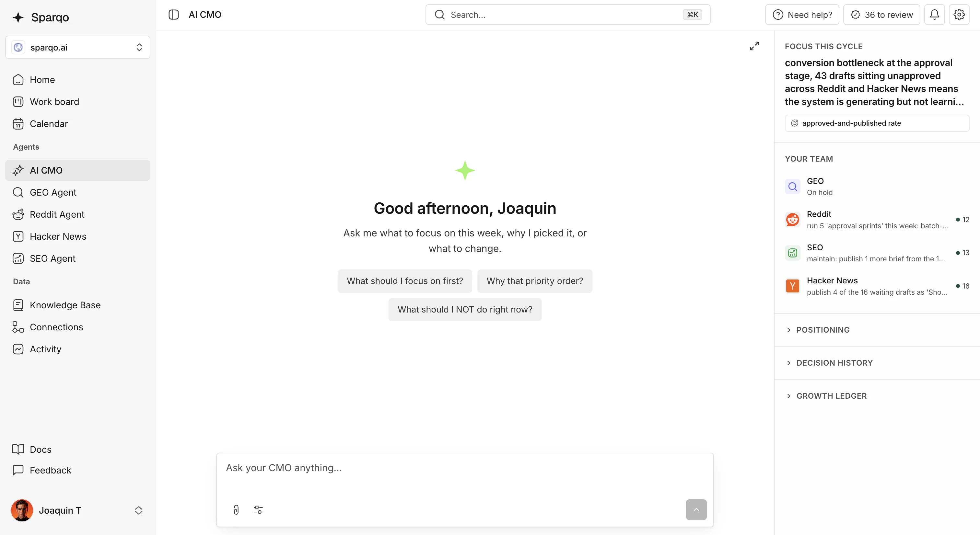
Task: Click the 36 to review button
Action: [x=881, y=15]
